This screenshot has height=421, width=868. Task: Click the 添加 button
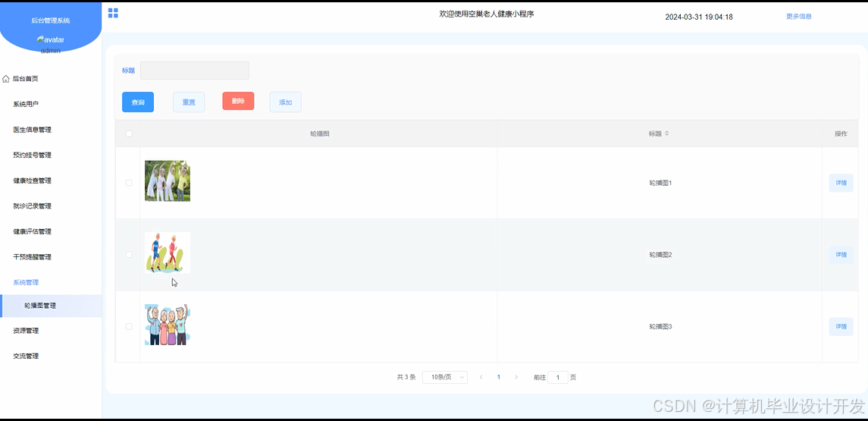[286, 102]
